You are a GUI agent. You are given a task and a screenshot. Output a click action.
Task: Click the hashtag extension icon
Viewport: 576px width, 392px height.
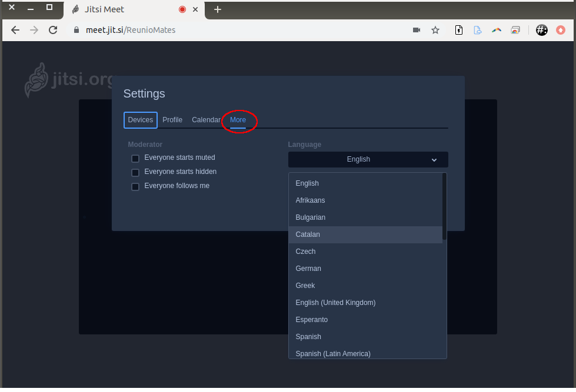pyautogui.click(x=542, y=30)
